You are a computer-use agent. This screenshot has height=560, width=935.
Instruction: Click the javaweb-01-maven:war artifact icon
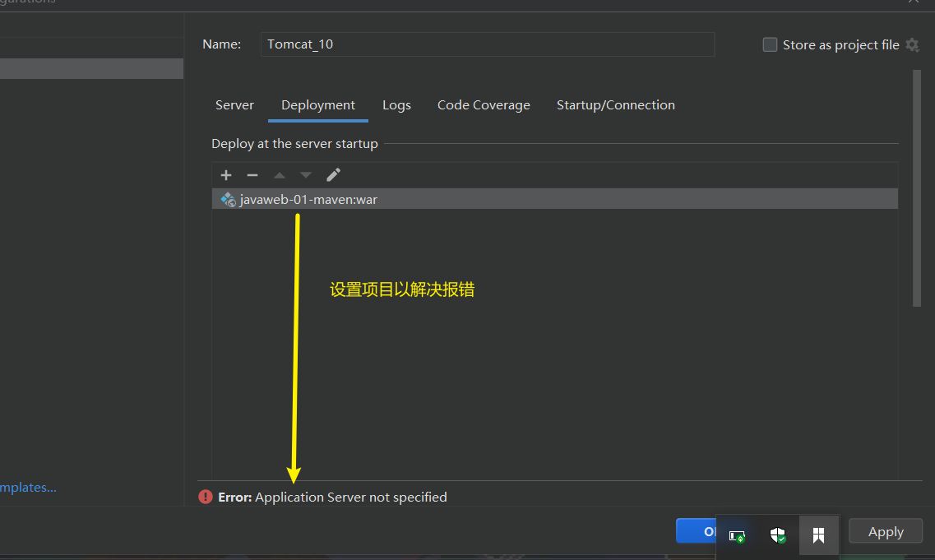coord(228,199)
